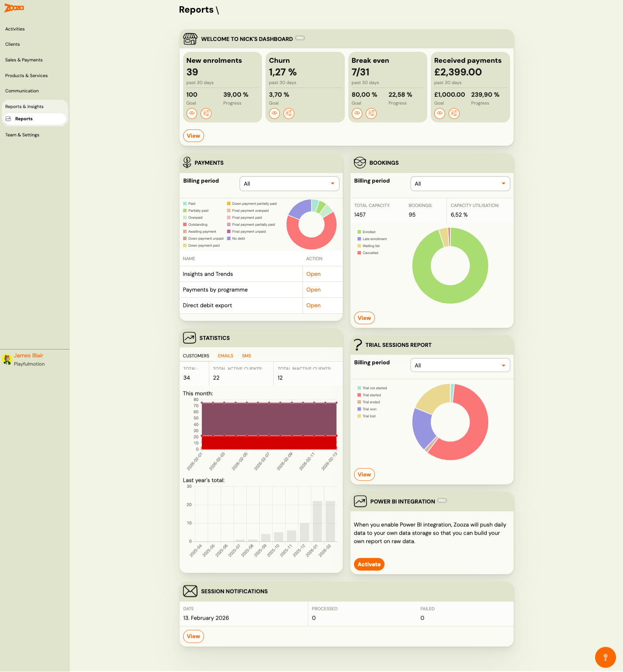This screenshot has height=672, width=623.
Task: Toggle the eye icon under New enrolments
Action: click(192, 113)
